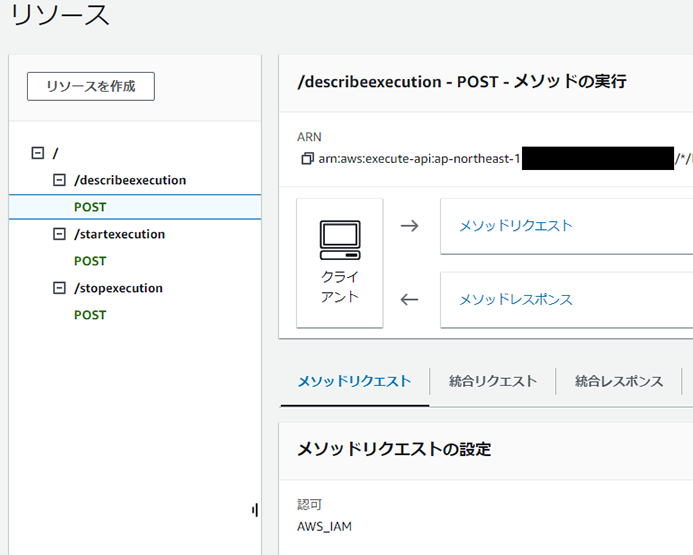Select the /startexecution resource label
693x555 pixels.
[x=120, y=234]
